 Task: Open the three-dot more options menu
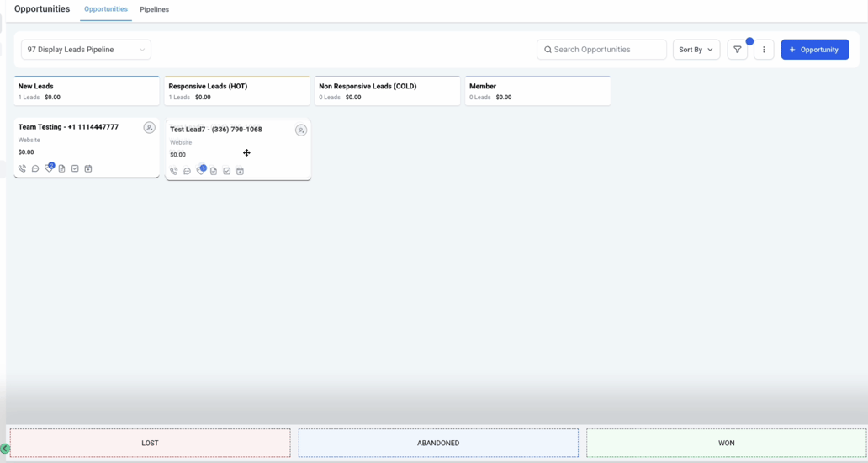coord(764,50)
